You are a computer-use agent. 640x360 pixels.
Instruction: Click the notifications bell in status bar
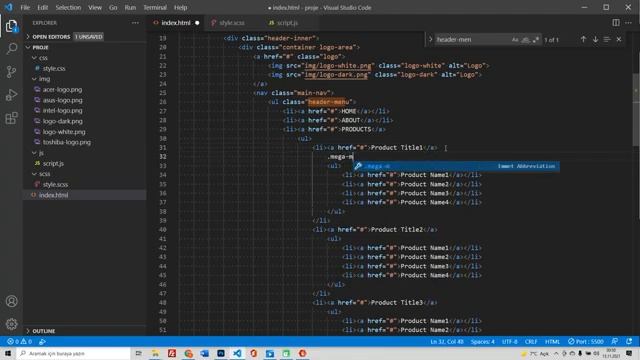click(x=629, y=341)
